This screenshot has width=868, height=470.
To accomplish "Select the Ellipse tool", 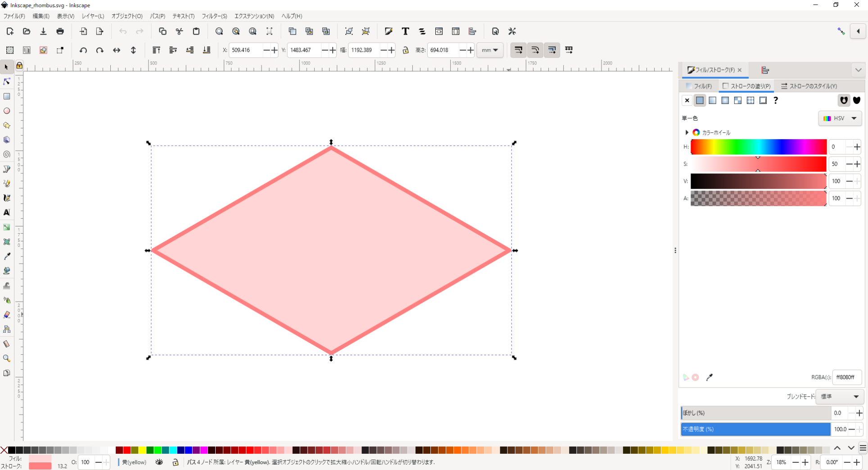I will click(7, 111).
